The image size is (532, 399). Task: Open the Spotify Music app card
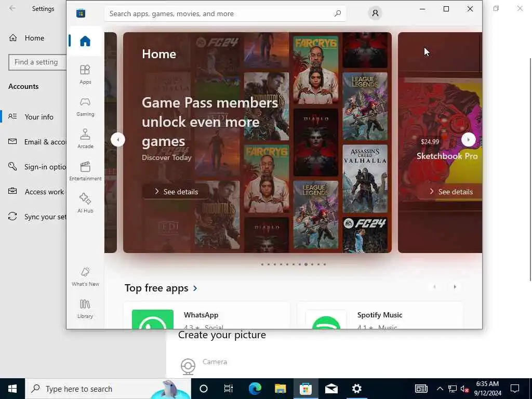[x=380, y=315]
